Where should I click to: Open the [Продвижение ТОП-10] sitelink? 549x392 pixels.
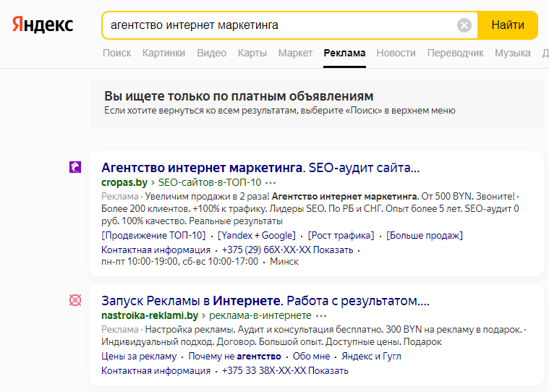(x=153, y=236)
